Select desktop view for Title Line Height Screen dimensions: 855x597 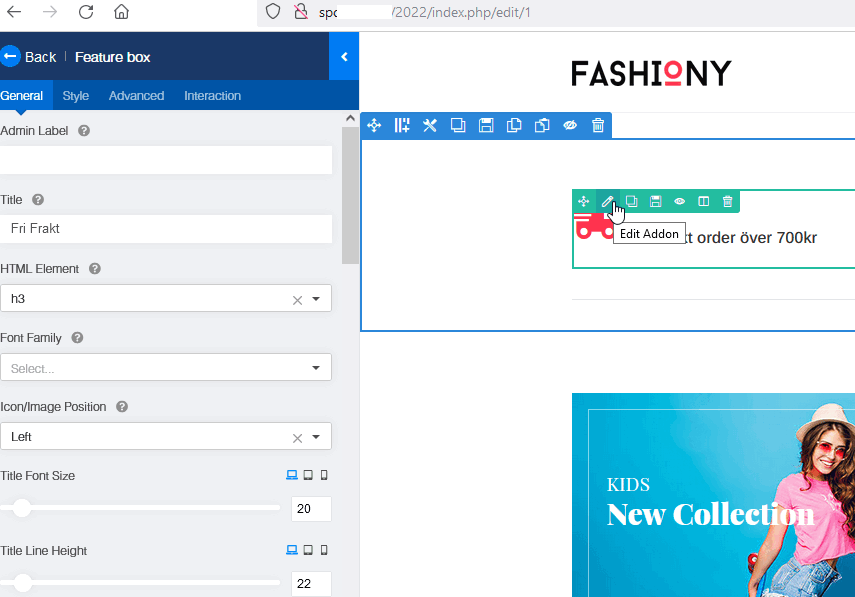coord(292,551)
